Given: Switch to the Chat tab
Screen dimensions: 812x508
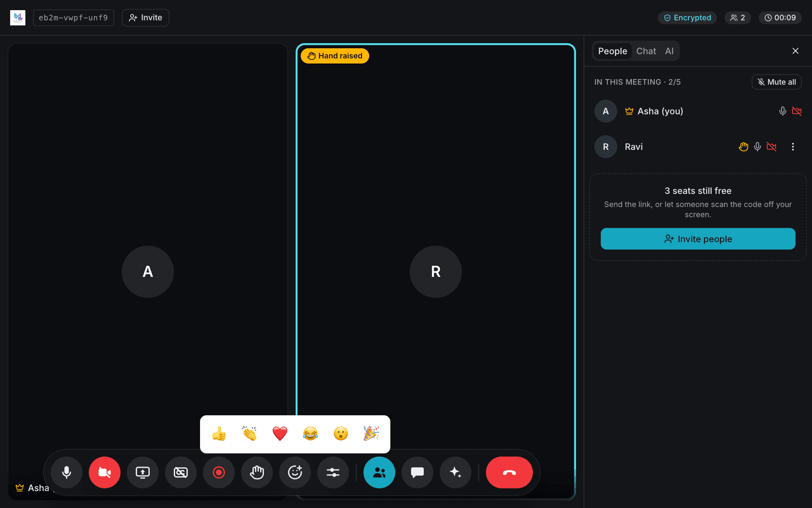Looking at the screenshot, I should point(646,51).
